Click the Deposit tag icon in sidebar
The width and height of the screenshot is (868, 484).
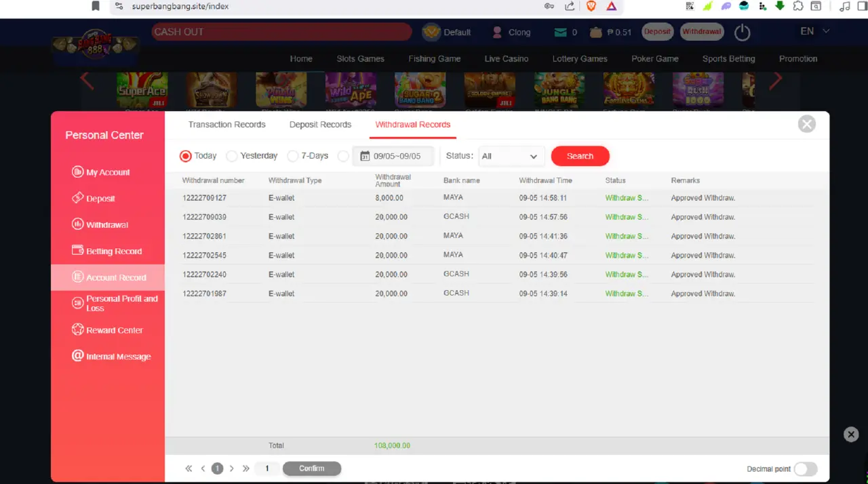(77, 198)
